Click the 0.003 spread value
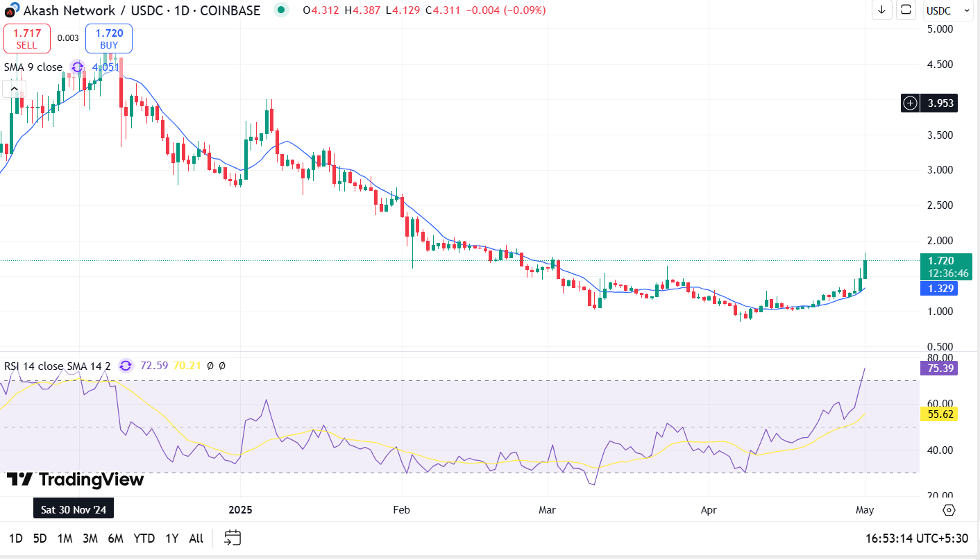The height and width of the screenshot is (560, 980). pyautogui.click(x=68, y=38)
